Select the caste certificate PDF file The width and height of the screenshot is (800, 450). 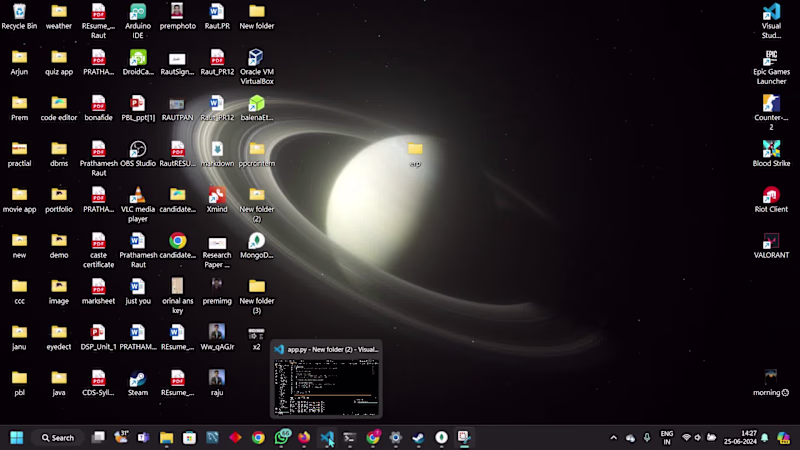click(98, 250)
